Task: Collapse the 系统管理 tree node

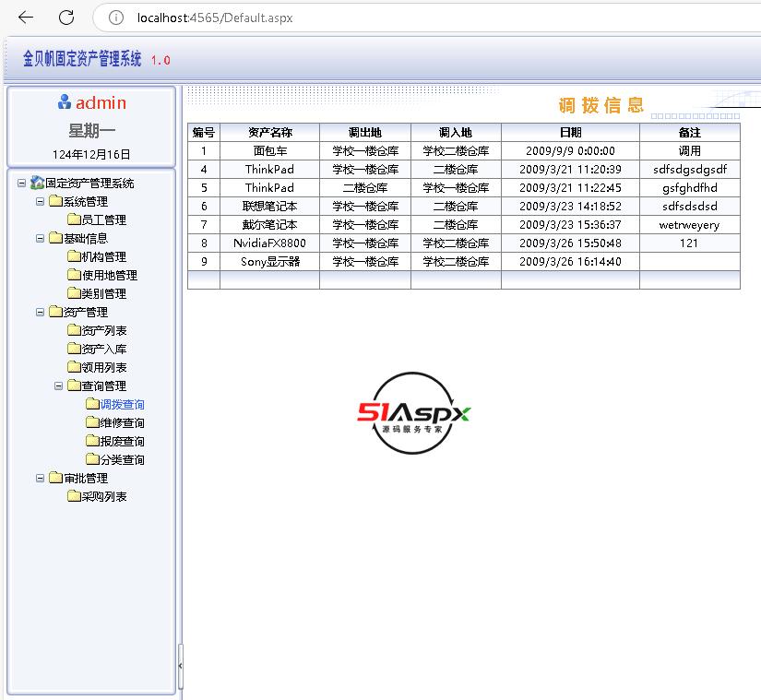Action: [41, 202]
